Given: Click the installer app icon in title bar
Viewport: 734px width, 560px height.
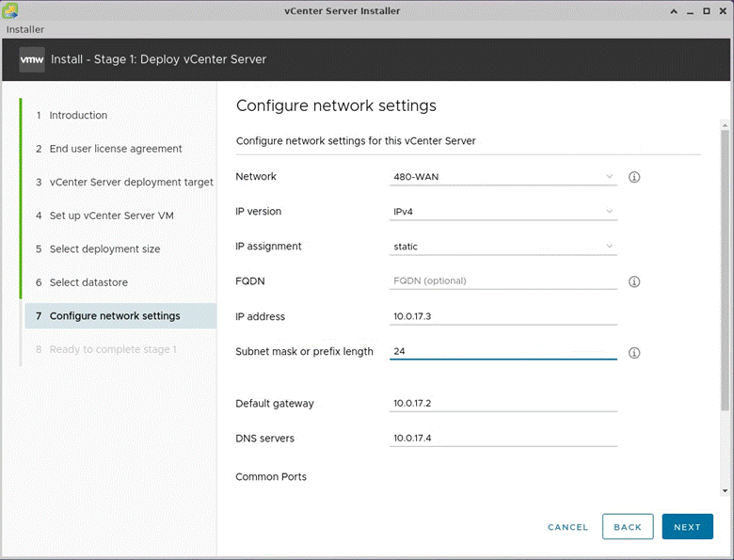Looking at the screenshot, I should (10, 10).
